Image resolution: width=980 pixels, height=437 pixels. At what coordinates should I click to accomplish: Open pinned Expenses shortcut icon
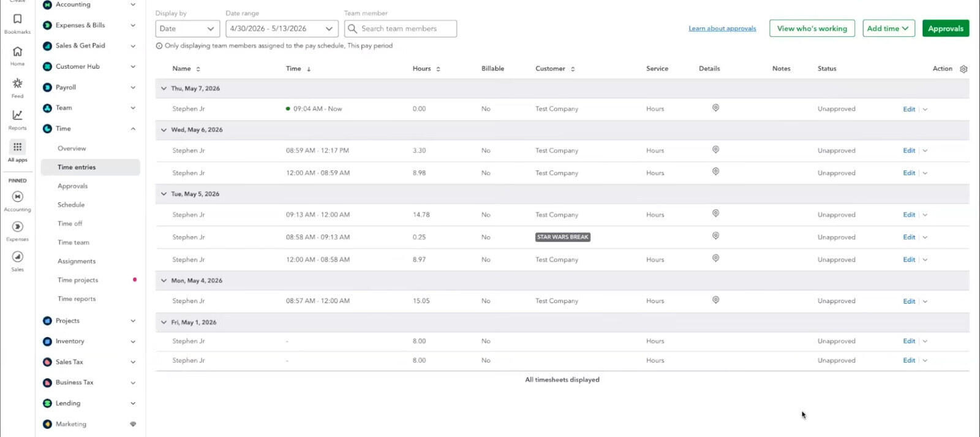coord(17,227)
